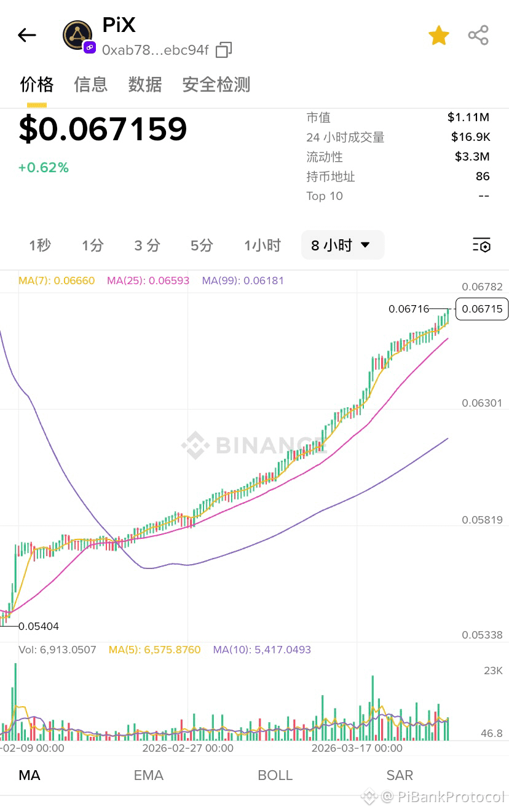This screenshot has height=812, width=509.
Task: Tap the MA(10): 5,417.0493 legend
Action: (262, 650)
